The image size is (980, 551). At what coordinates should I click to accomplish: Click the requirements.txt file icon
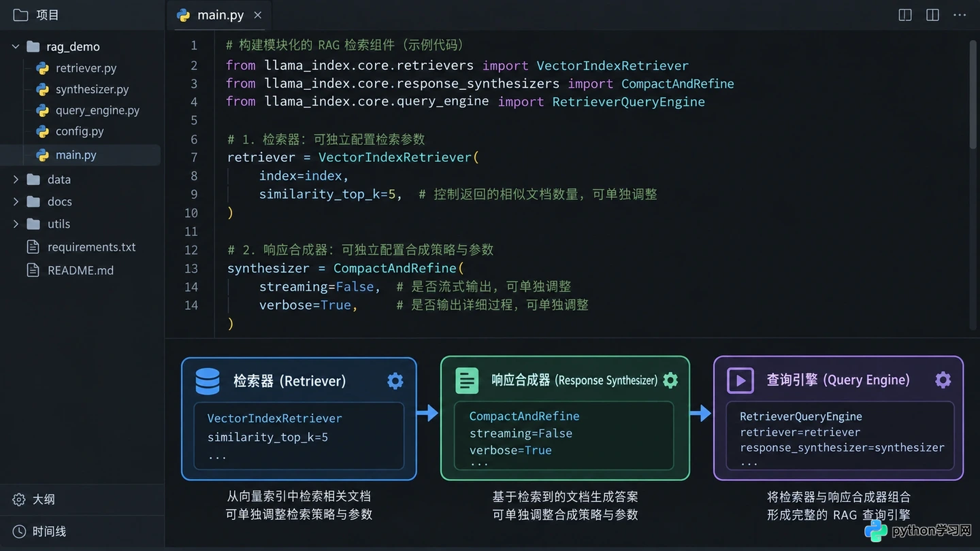pos(33,247)
